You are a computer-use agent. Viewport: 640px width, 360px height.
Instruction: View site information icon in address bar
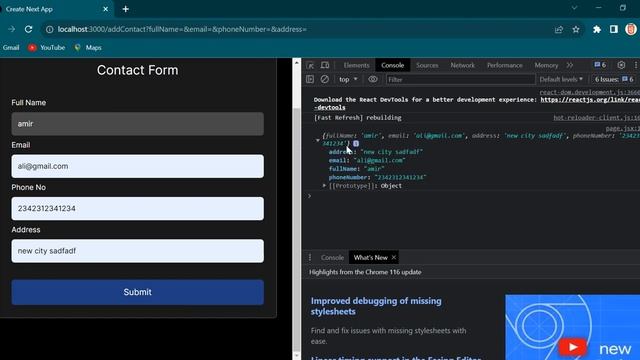point(49,29)
